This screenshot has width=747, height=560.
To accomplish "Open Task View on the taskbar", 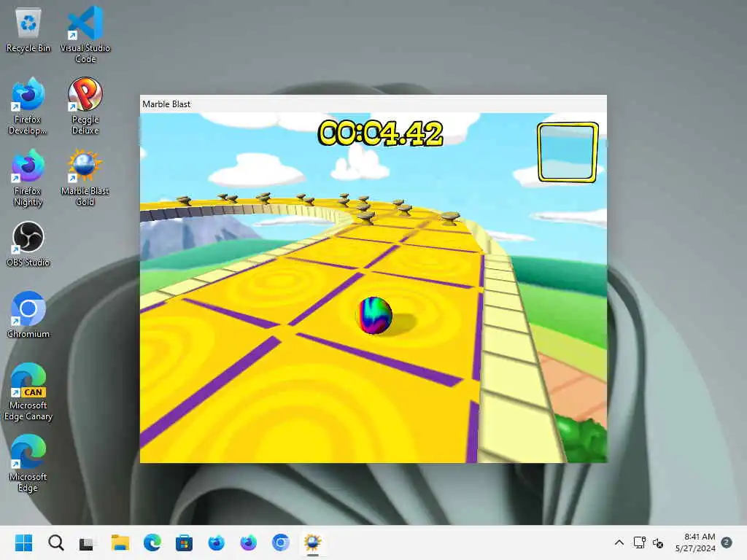I will pos(88,542).
